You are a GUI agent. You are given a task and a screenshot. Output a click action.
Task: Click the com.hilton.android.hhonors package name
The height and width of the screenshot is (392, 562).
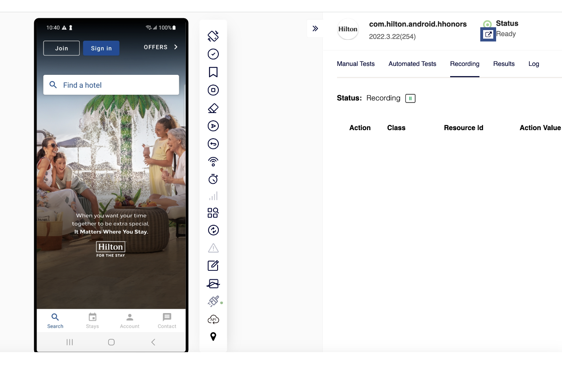click(x=418, y=24)
